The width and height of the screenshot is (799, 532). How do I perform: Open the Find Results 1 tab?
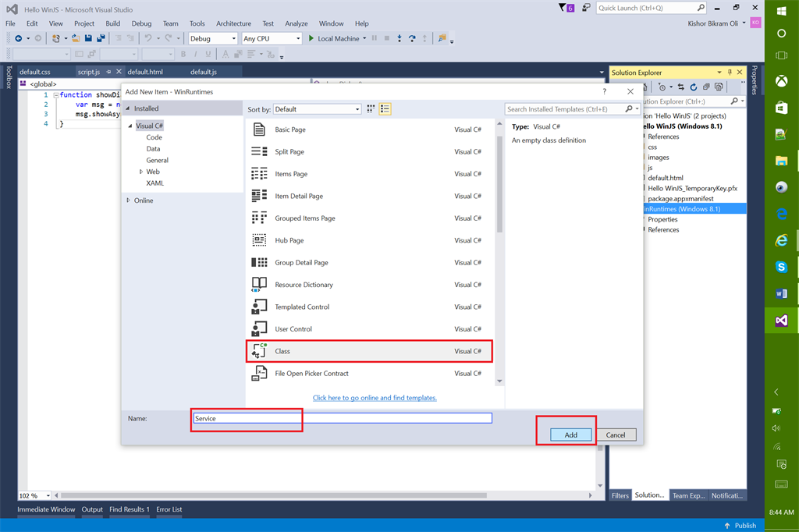[130, 509]
